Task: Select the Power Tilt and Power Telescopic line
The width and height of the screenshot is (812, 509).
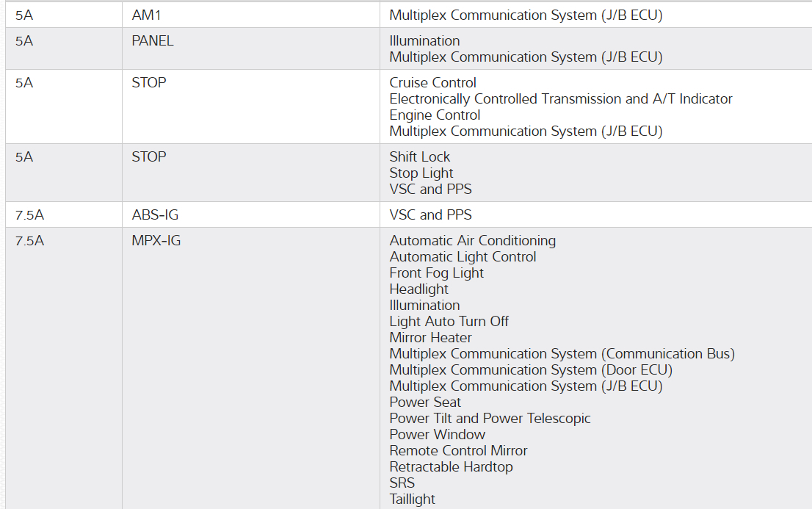Action: click(x=490, y=418)
